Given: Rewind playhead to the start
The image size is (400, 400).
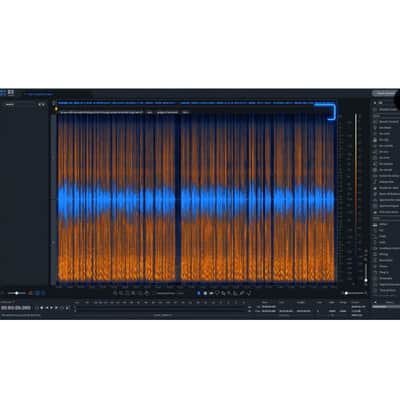Looking at the screenshot, I should 47,308.
